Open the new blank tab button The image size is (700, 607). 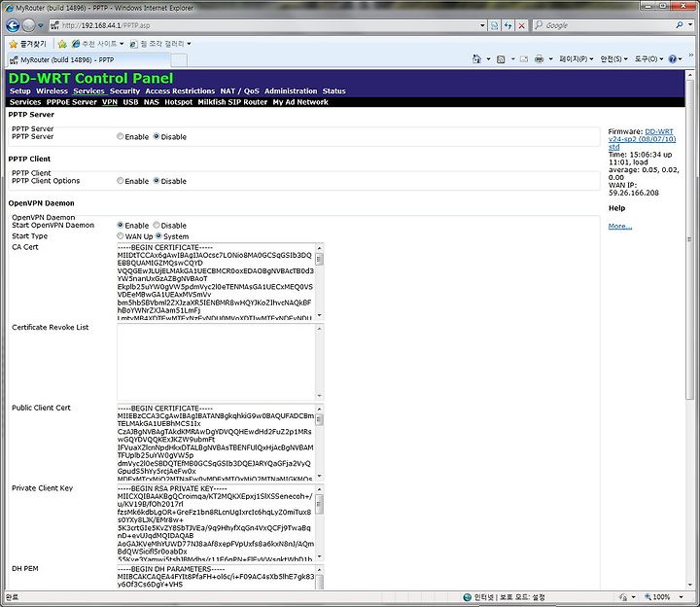pyautogui.click(x=179, y=60)
